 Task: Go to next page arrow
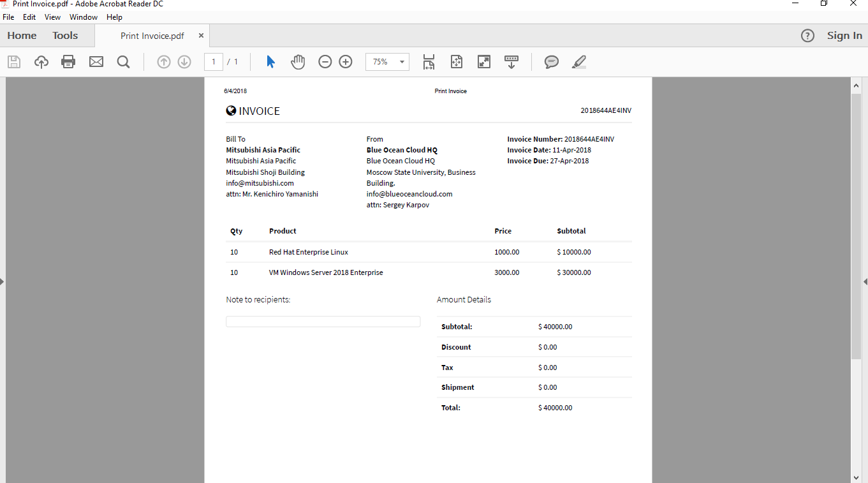click(184, 62)
